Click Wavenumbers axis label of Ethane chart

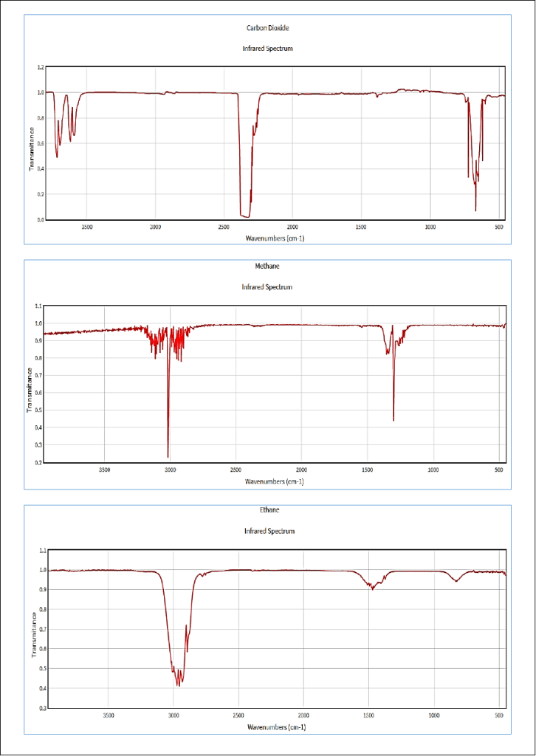click(x=276, y=727)
